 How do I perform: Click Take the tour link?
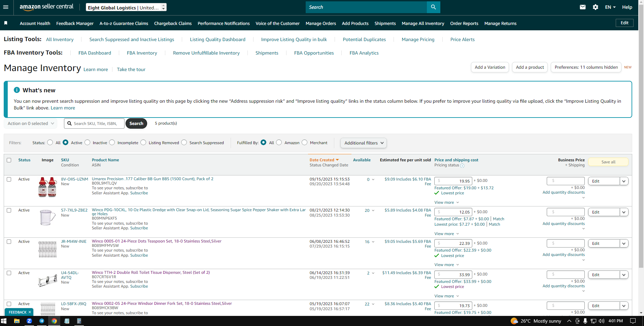coord(131,69)
